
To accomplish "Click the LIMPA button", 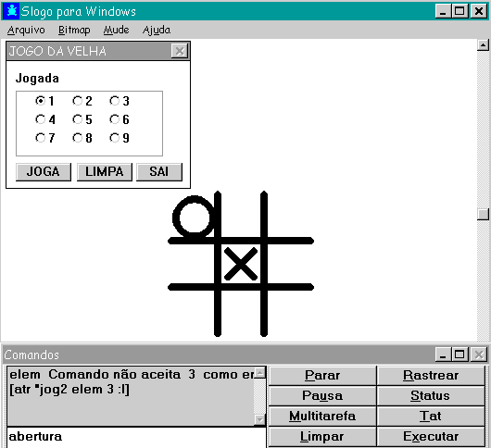I will pos(105,172).
